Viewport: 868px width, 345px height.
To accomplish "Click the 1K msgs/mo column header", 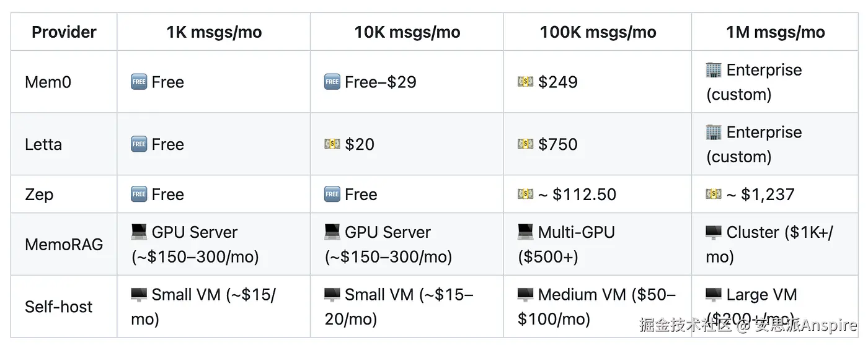I will pyautogui.click(x=214, y=32).
